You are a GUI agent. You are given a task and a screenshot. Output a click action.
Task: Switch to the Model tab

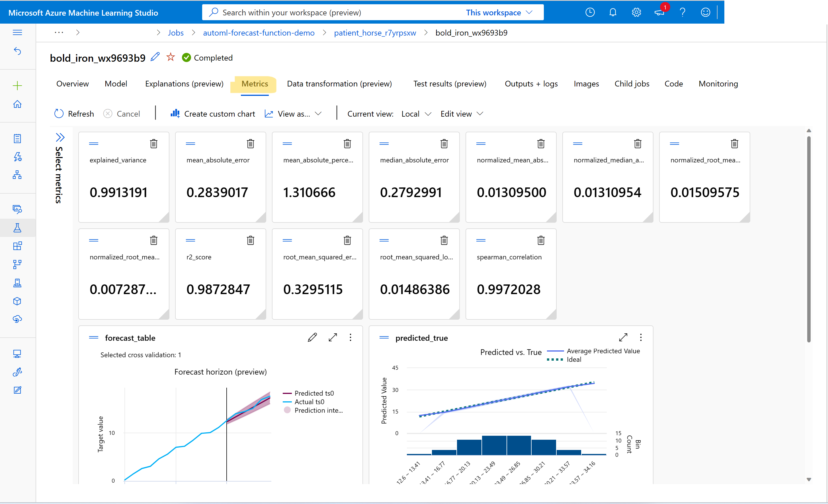[x=115, y=83]
